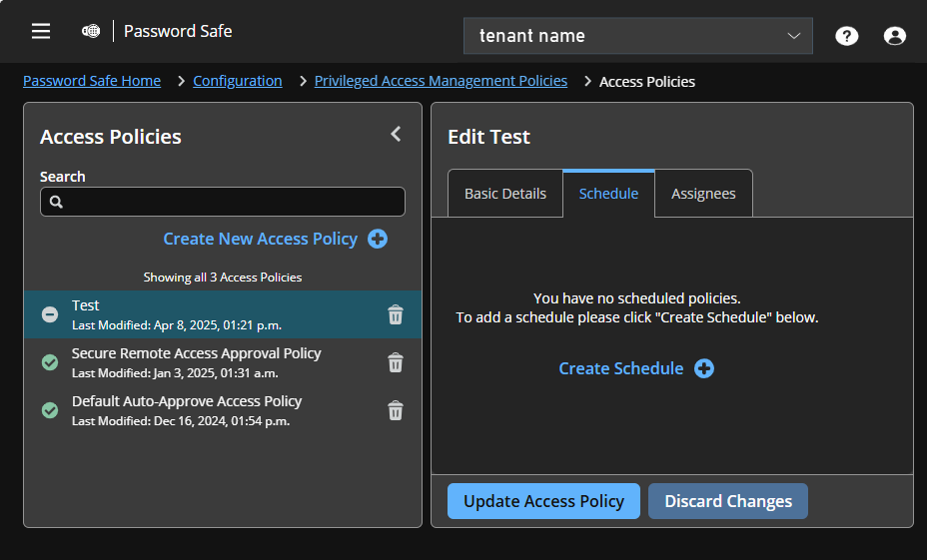Navigate to Configuration breadcrumb link
The width and height of the screenshot is (927, 560).
click(237, 81)
